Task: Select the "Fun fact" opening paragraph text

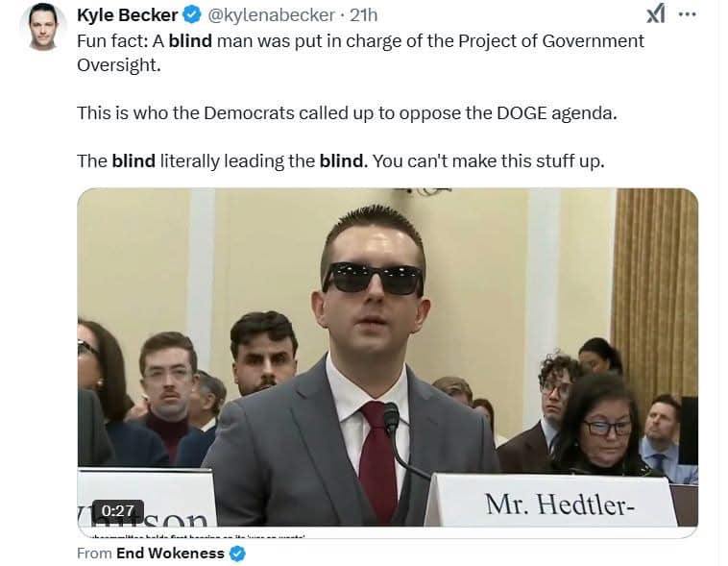Action: pos(360,53)
